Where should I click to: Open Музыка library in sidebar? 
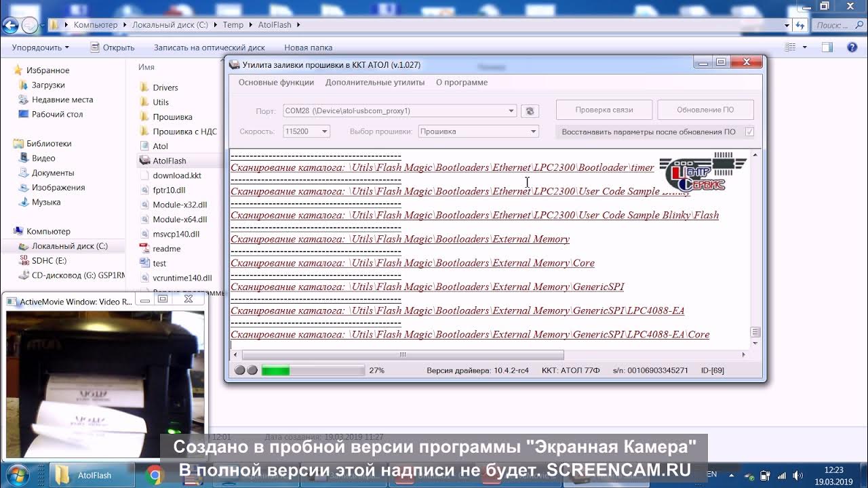(46, 202)
